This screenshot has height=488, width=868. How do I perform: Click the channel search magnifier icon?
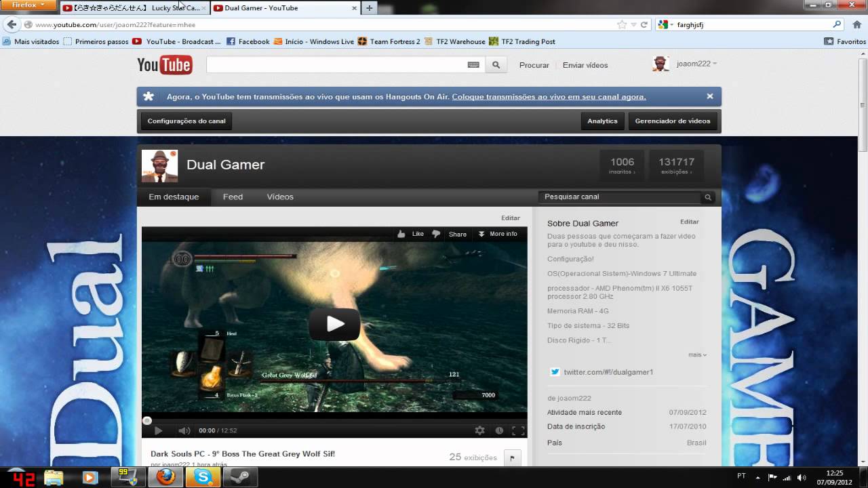click(x=708, y=197)
